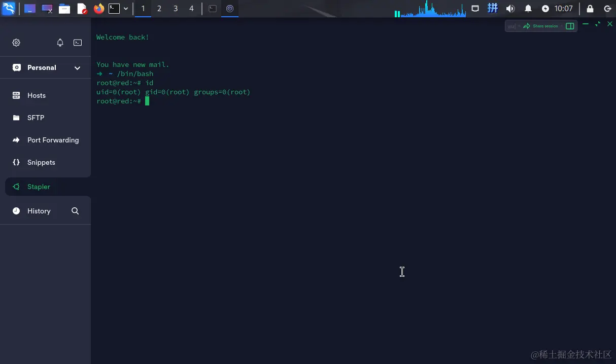
Task: Open Termius notifications bell
Action: tap(60, 43)
